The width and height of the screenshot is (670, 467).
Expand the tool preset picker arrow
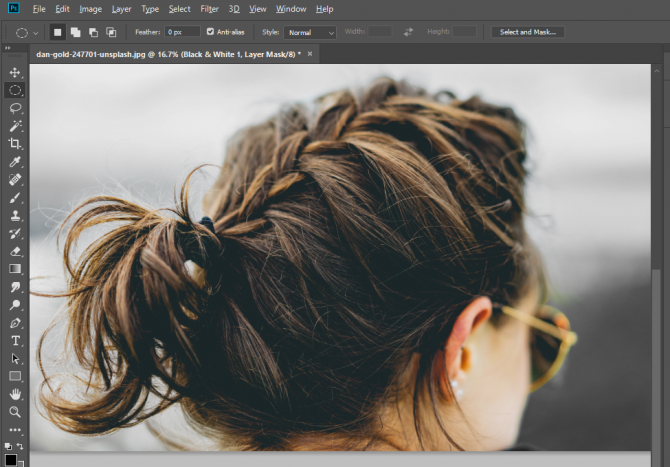(x=36, y=33)
